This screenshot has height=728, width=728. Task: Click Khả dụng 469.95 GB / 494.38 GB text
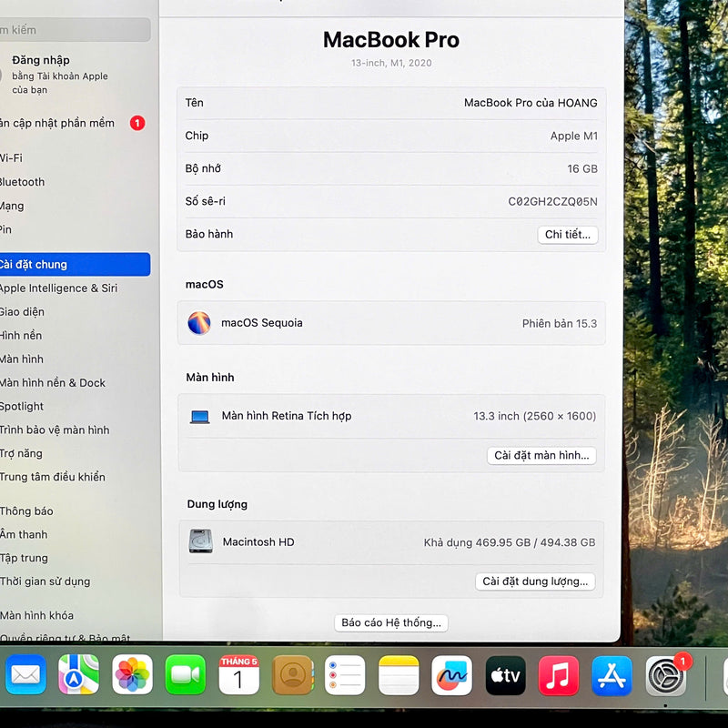(x=510, y=542)
